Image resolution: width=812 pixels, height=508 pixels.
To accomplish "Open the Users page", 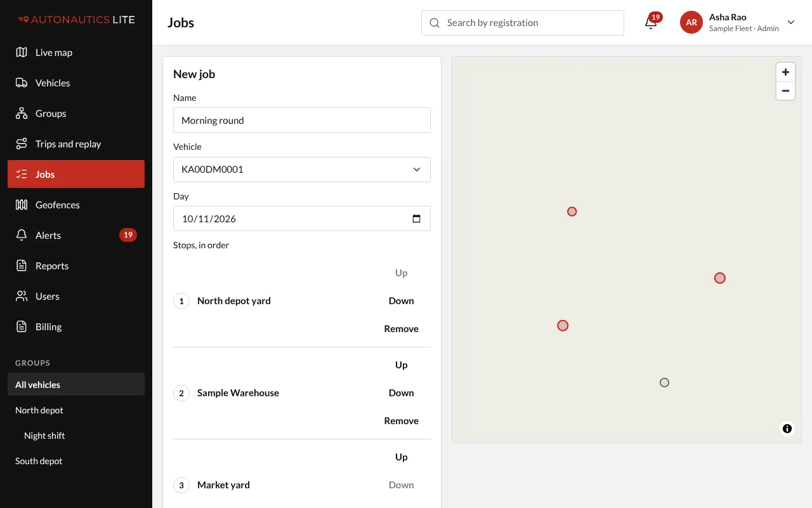I will point(76,297).
